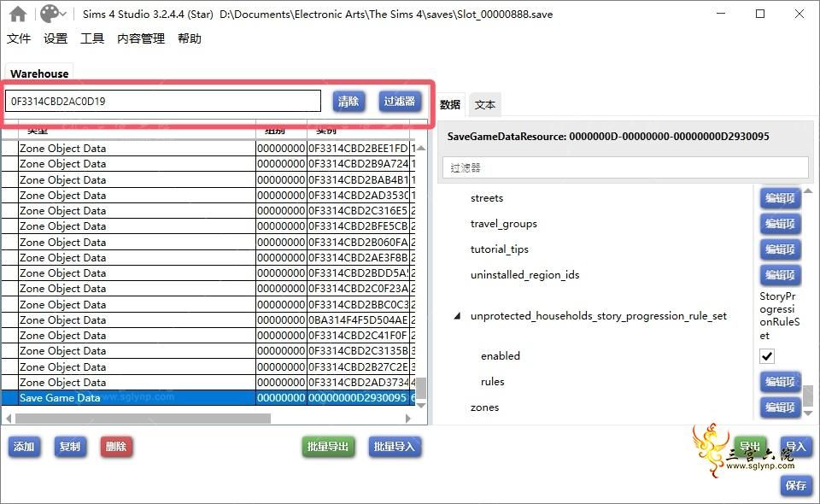Click the 复制 button
Screen dimensions: 820x504
pyautogui.click(x=70, y=447)
